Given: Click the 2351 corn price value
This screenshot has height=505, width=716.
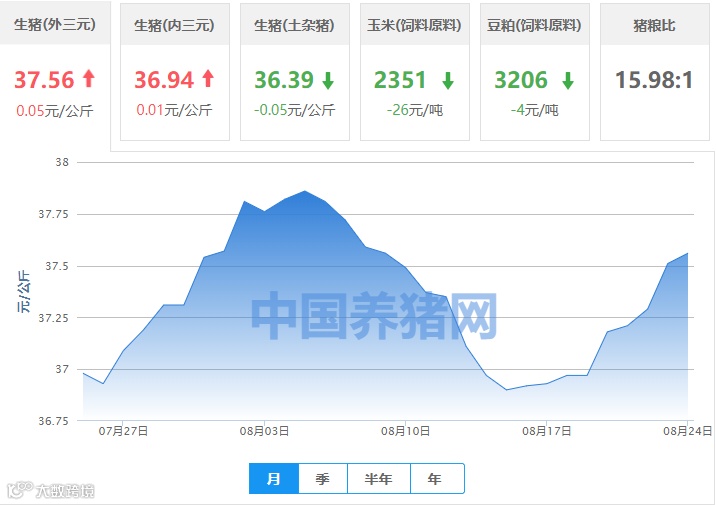Looking at the screenshot, I should pos(400,80).
